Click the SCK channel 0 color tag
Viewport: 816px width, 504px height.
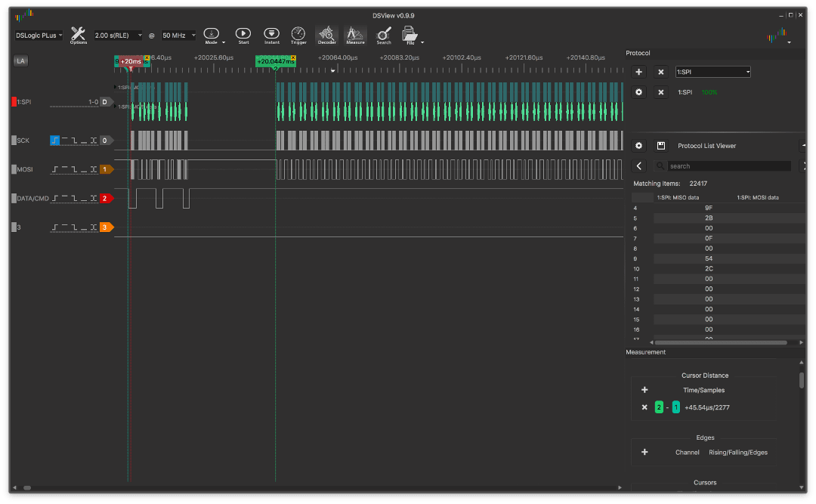pyautogui.click(x=106, y=140)
